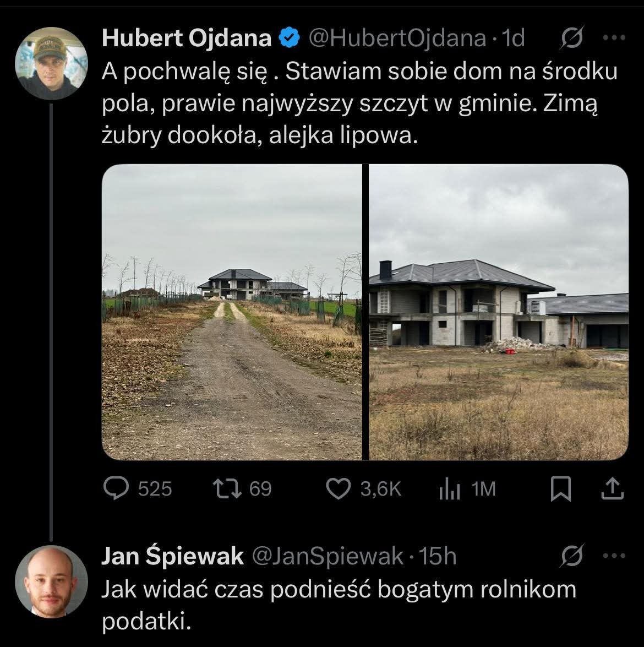Image resolution: width=644 pixels, height=647 pixels.
Task: Click the Hubert Ojdana display name
Action: (187, 39)
